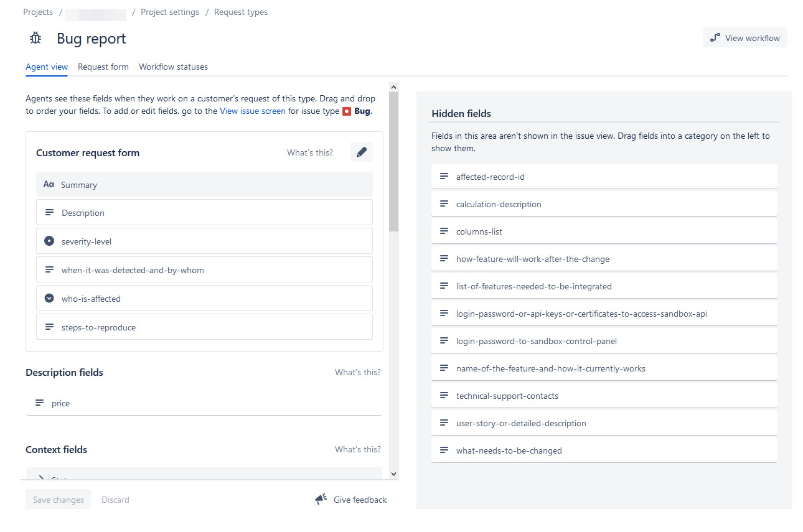Image resolution: width=803 pixels, height=532 pixels.
Task: Open the Request form tab
Action: 103,67
